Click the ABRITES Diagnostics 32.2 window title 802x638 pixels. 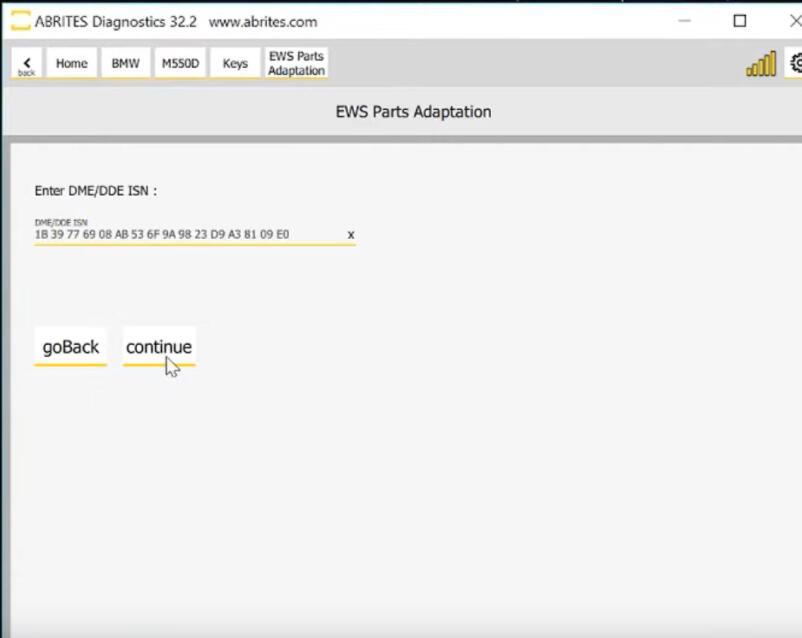(116, 22)
